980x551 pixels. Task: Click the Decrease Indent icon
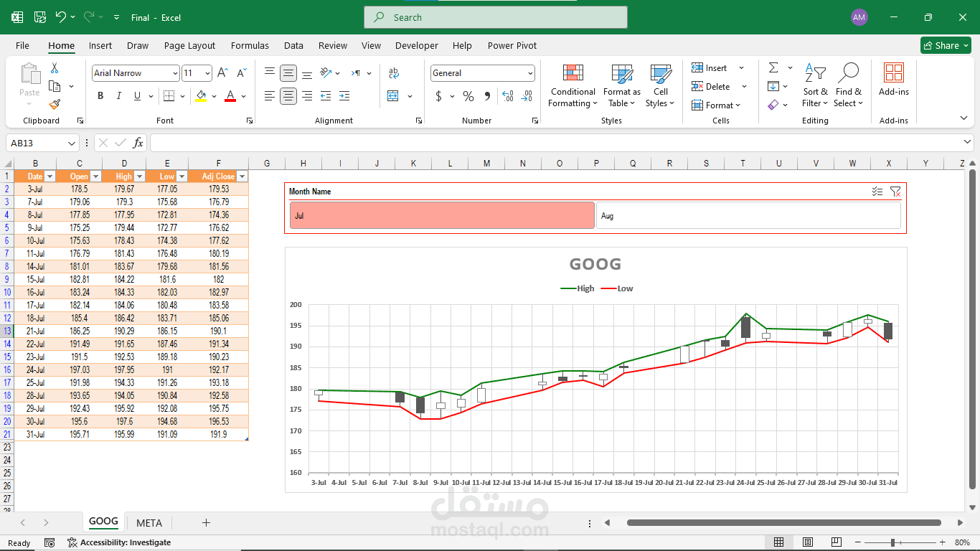click(x=326, y=95)
